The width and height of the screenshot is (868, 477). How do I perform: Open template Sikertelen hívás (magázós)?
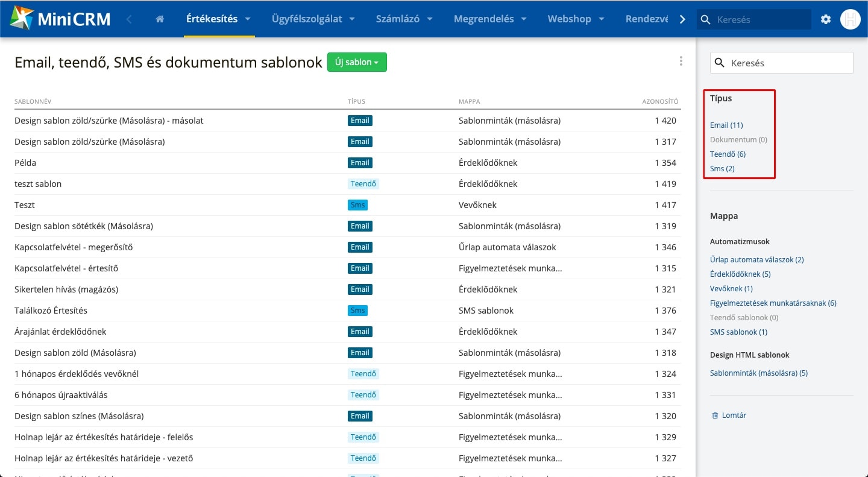66,289
